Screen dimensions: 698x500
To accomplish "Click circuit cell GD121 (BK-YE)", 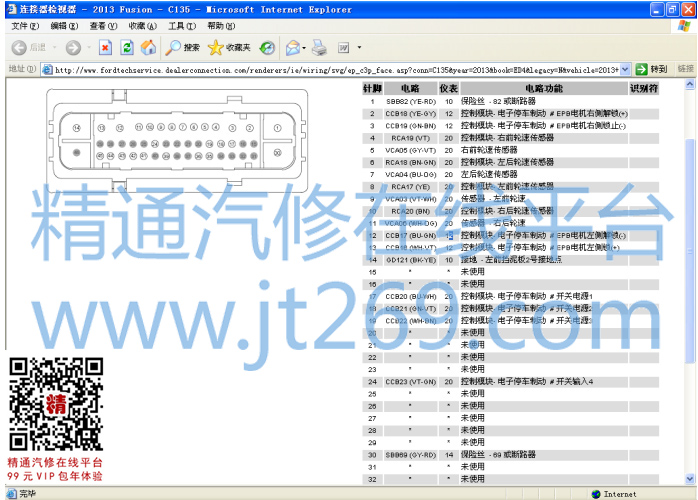I will click(410, 260).
